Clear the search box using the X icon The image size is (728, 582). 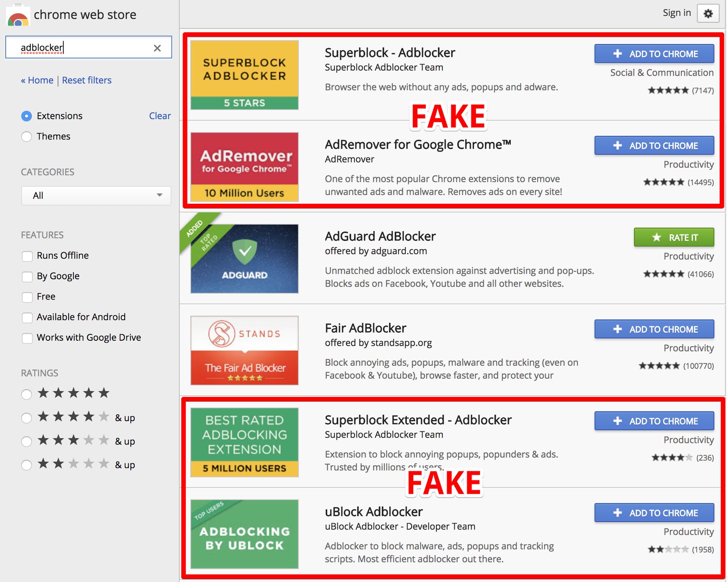pyautogui.click(x=158, y=48)
